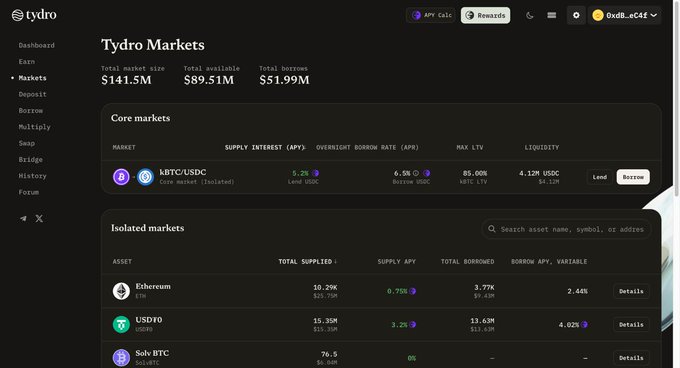Click the page vertical scrollbar
This screenshot has height=368, width=680.
[x=677, y=99]
